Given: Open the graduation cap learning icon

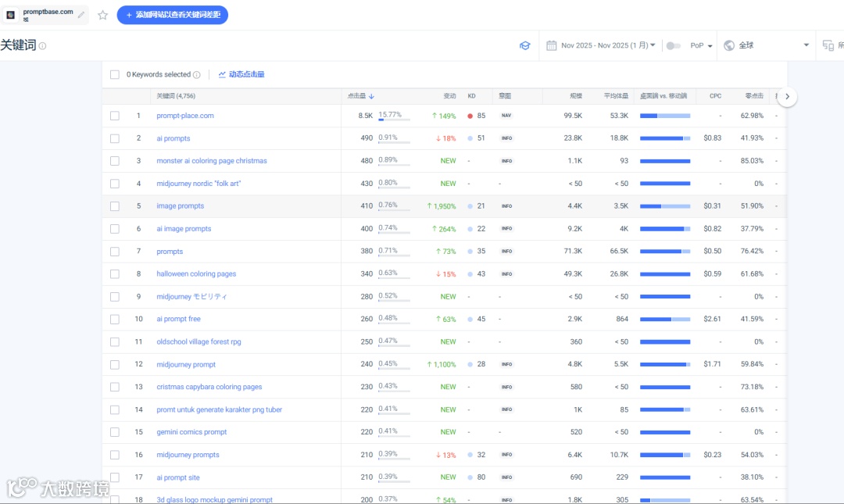Looking at the screenshot, I should coord(525,46).
